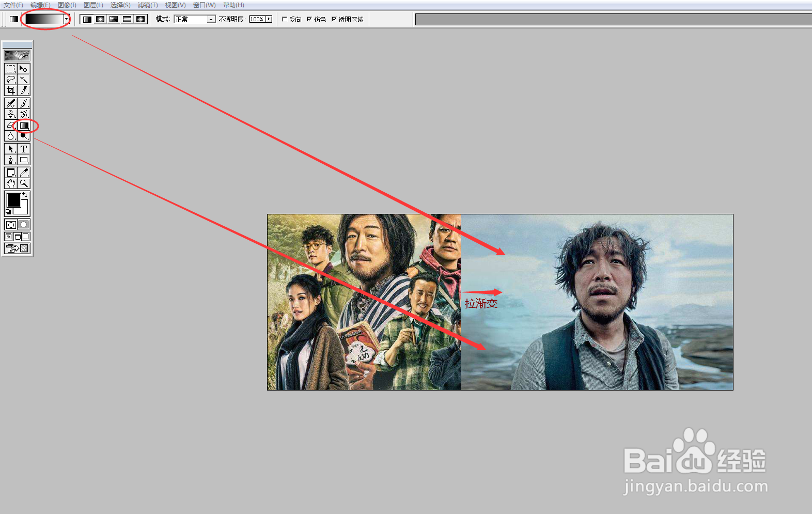
Task: Reset default foreground and background colors
Action: point(8,211)
